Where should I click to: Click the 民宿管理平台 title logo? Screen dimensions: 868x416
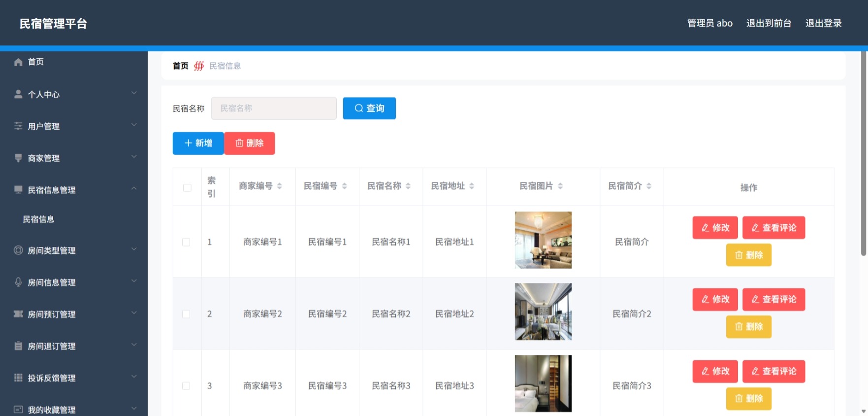click(x=53, y=24)
